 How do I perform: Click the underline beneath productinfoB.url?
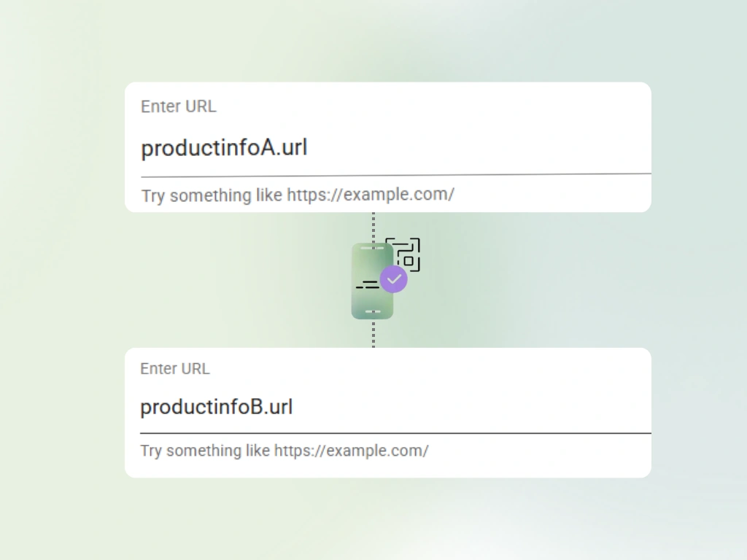pos(395,433)
